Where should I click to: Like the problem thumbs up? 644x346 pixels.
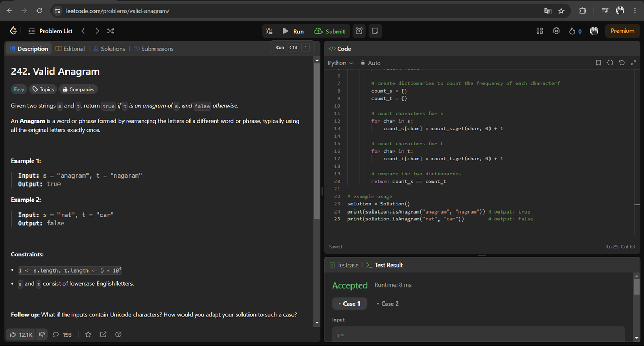tap(21, 335)
